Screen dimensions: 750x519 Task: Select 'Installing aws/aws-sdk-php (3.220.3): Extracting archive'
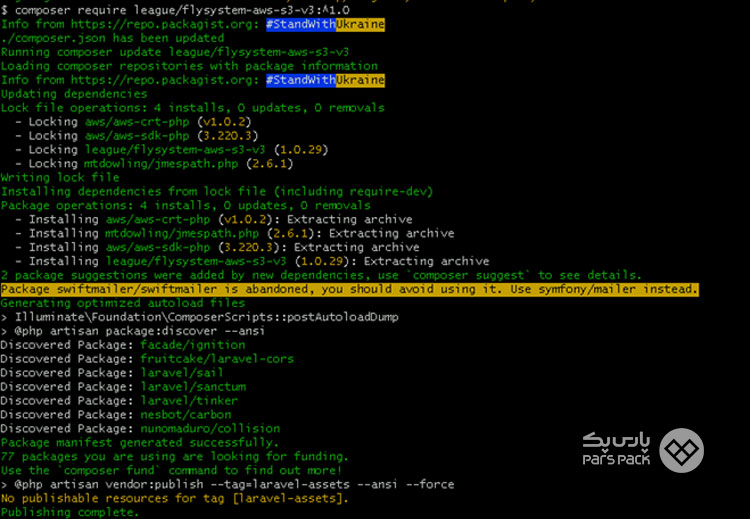click(x=217, y=247)
